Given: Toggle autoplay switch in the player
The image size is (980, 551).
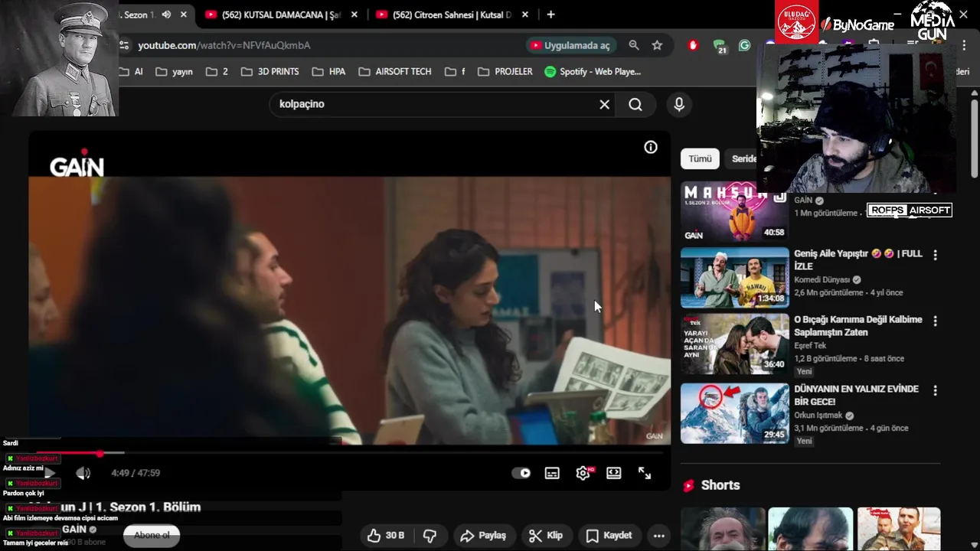Looking at the screenshot, I should point(521,473).
